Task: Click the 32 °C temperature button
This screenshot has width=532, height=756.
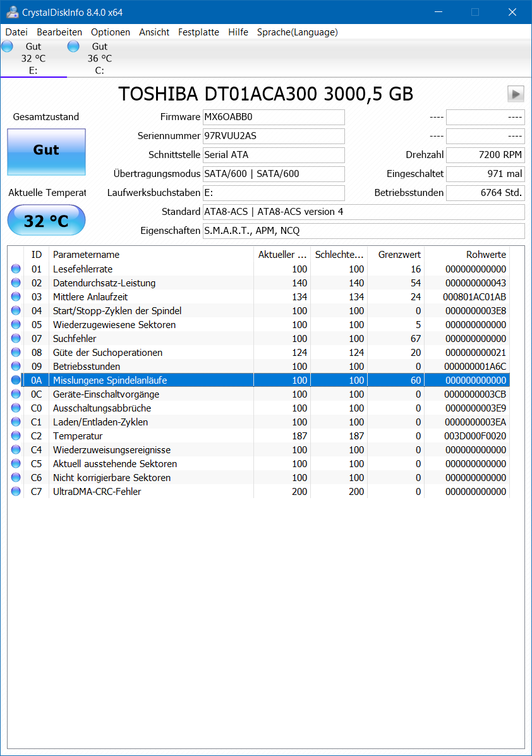Action: tap(46, 221)
